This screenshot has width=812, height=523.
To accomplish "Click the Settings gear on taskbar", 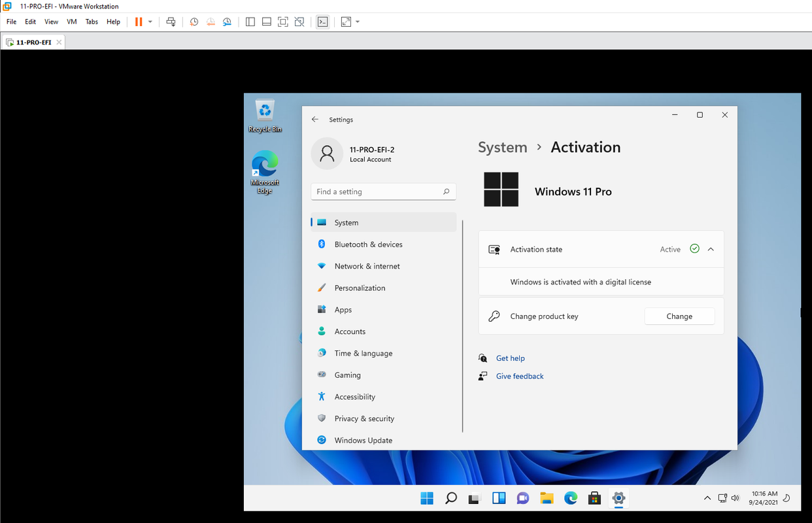I will tap(618, 498).
